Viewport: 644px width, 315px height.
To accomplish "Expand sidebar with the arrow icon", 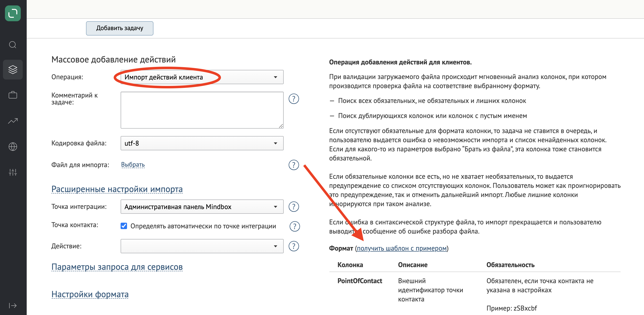I will point(13,306).
